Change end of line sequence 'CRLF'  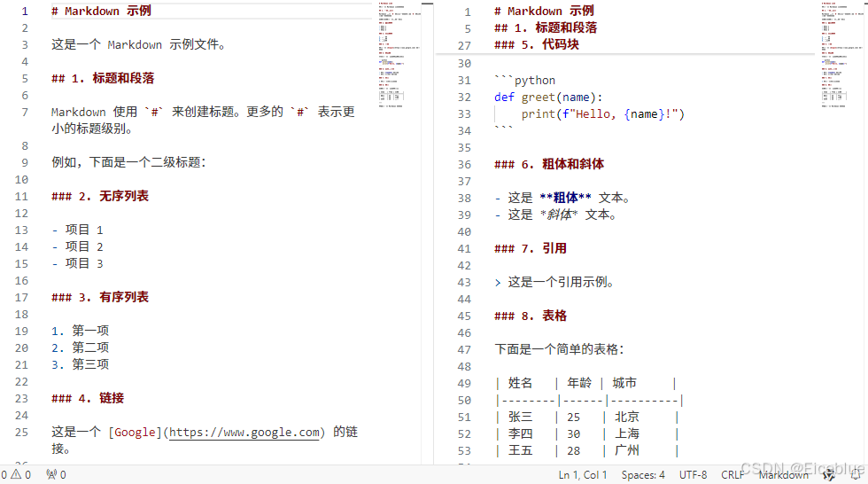(x=732, y=474)
